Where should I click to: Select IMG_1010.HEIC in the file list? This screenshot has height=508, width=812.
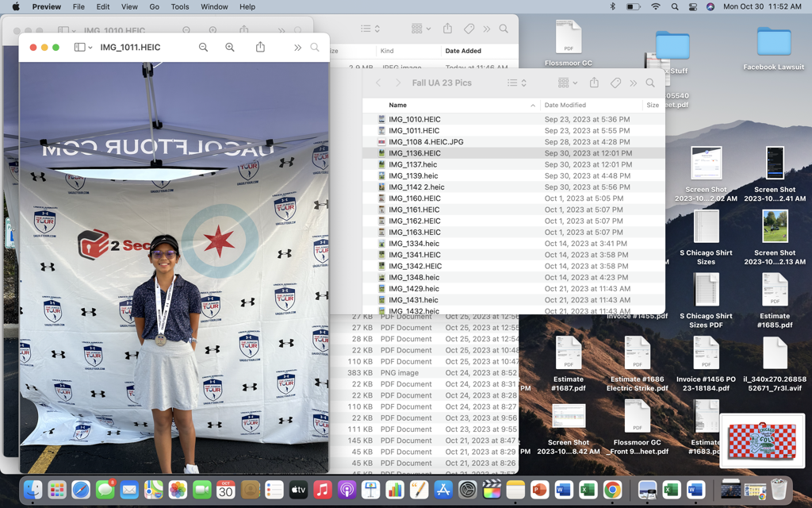point(513,119)
